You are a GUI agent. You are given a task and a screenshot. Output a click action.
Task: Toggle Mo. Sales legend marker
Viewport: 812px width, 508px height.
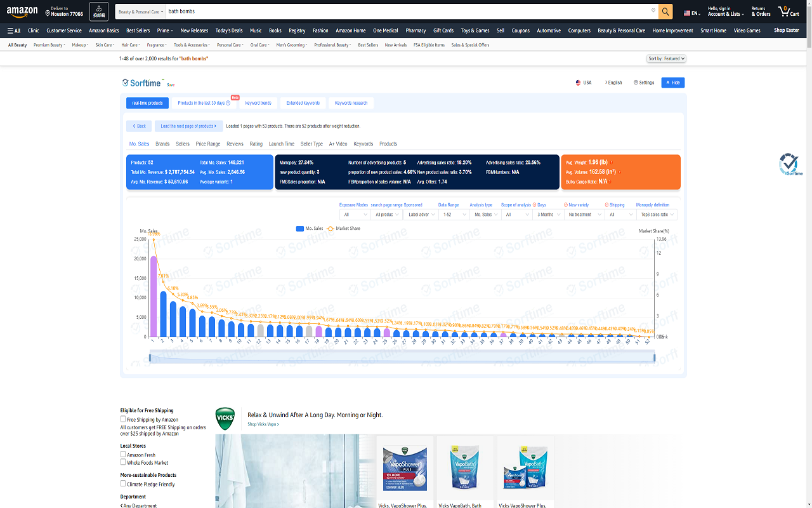tap(299, 229)
